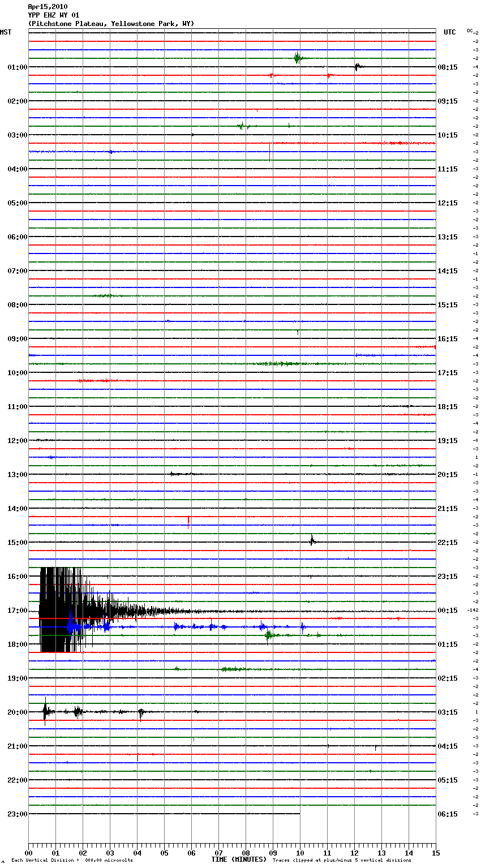
Task: Click the 00 minute tick label on the axis
Action: 28,853
